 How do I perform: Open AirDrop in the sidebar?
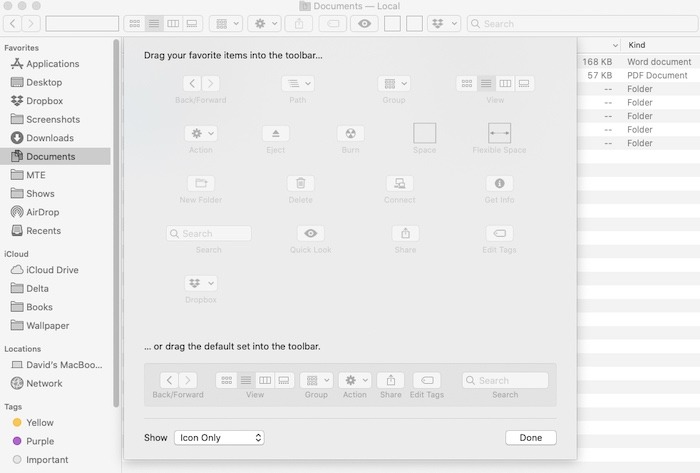[42, 212]
